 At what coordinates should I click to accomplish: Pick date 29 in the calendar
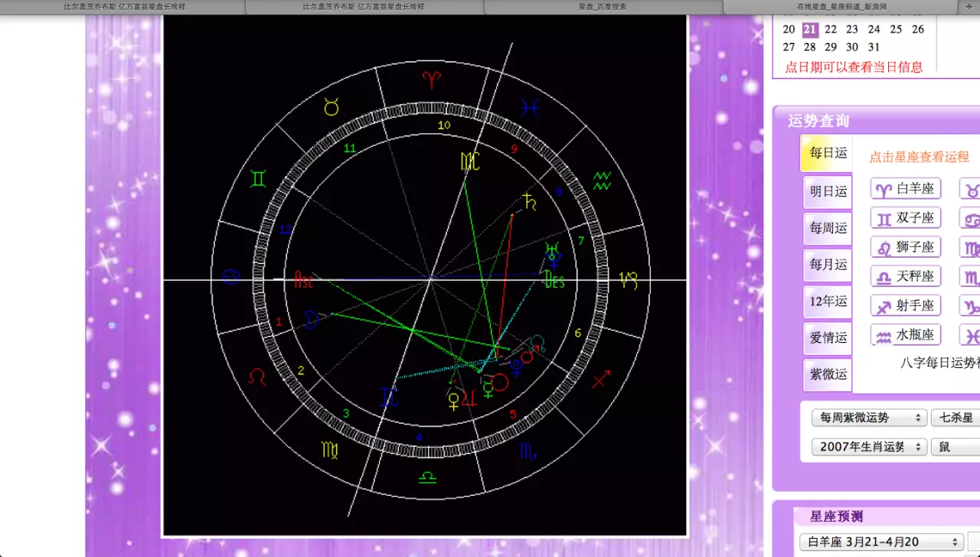831,47
